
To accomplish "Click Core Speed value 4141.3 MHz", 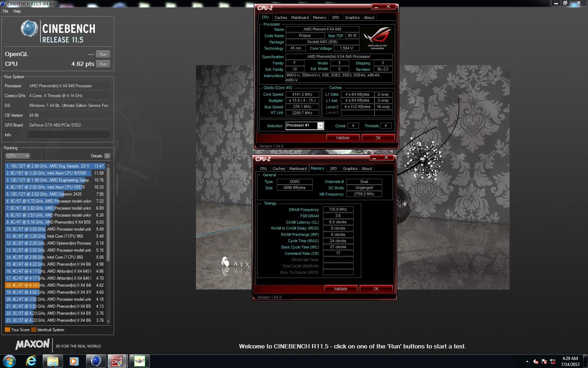I will coord(302,94).
